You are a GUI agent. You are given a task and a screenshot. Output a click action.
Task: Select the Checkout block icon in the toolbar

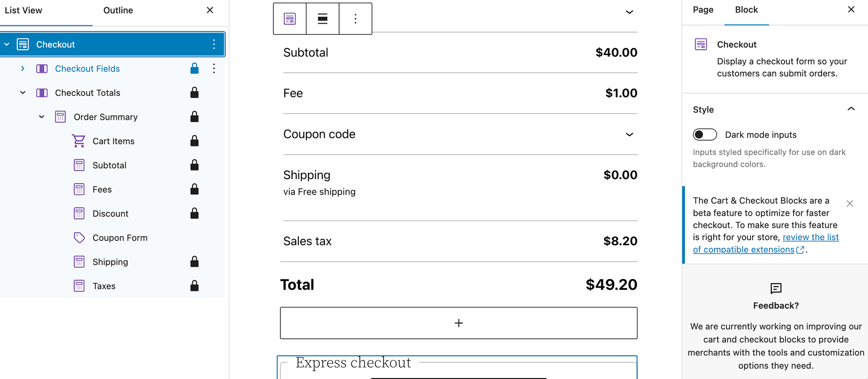(289, 19)
